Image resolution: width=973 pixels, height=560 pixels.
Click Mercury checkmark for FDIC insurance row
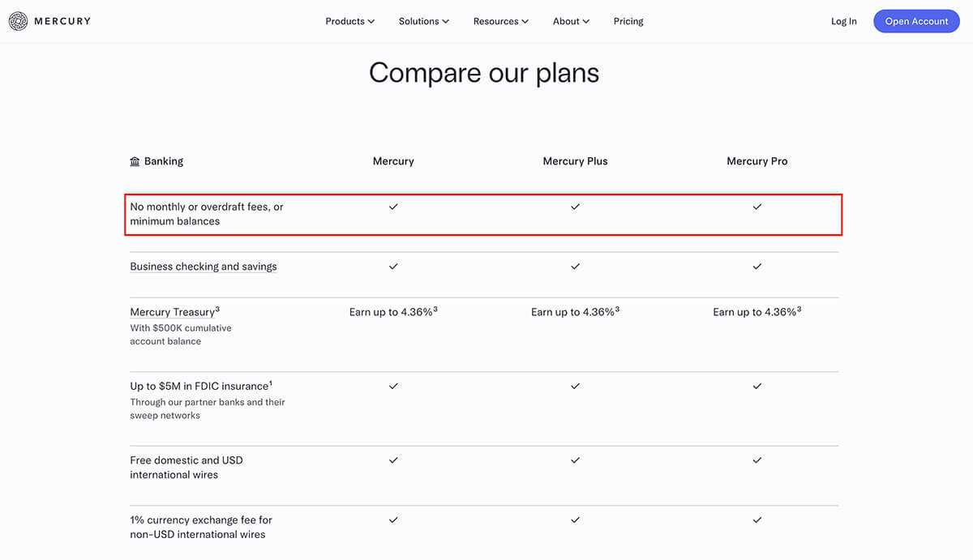pyautogui.click(x=393, y=386)
